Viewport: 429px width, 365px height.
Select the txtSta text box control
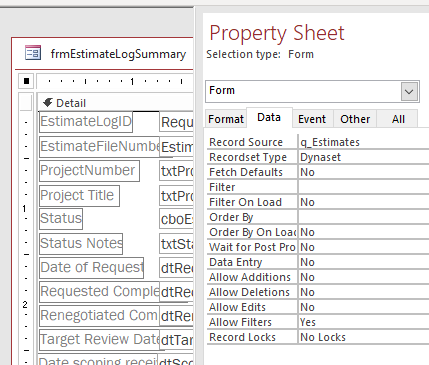[x=176, y=244]
